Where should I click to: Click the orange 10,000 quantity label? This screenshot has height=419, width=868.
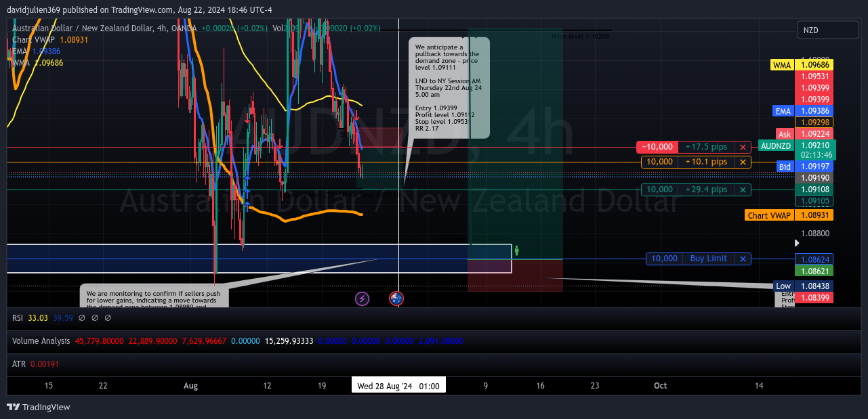coord(659,162)
